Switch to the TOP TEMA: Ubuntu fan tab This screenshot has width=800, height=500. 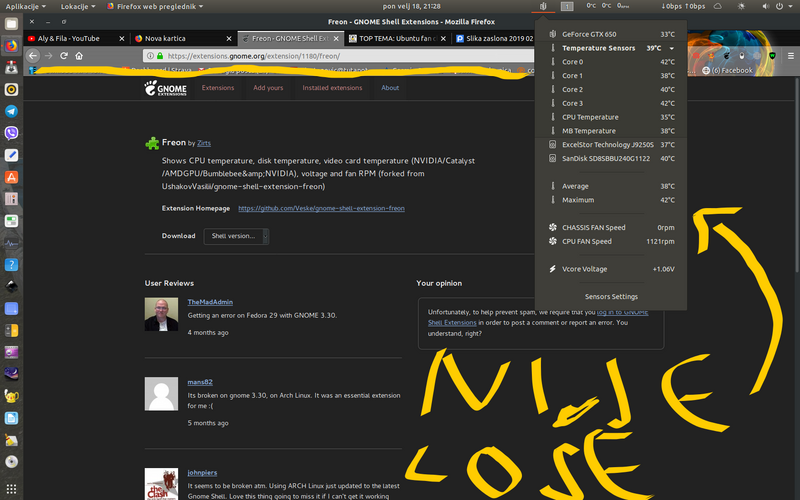[x=398, y=38]
